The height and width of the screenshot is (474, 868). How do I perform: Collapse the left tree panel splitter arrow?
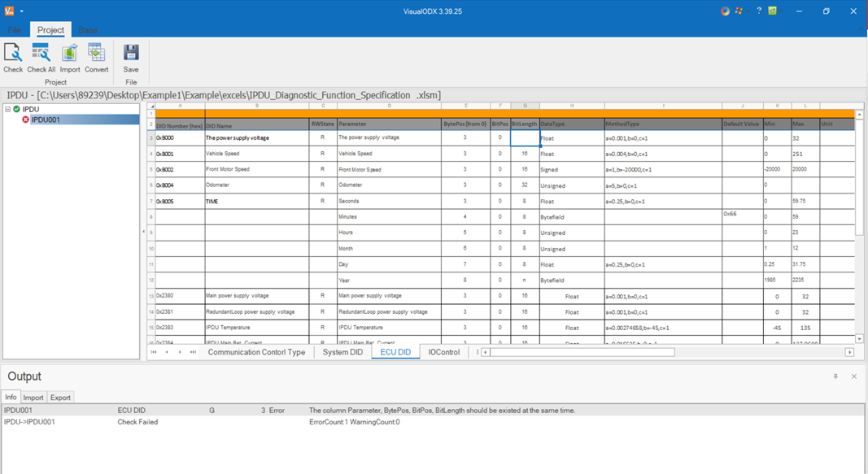click(x=143, y=231)
